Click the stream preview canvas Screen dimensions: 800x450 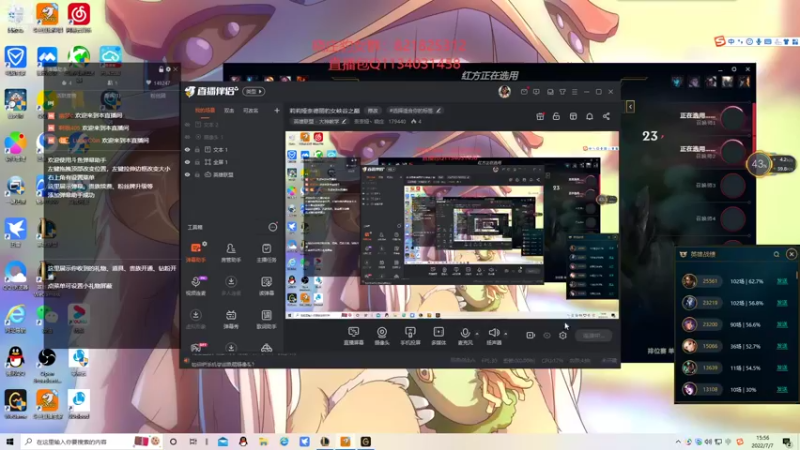click(x=452, y=225)
